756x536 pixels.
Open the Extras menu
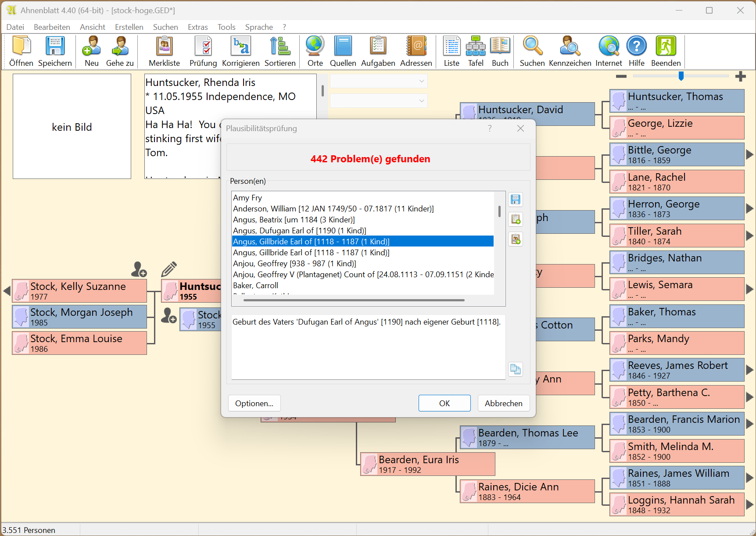pos(197,27)
